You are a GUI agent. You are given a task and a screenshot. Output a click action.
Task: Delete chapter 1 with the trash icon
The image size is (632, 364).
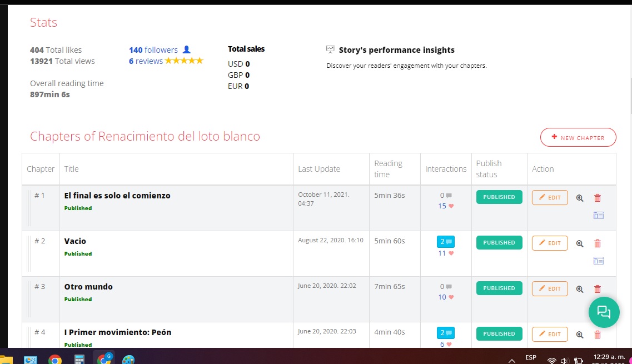point(598,198)
